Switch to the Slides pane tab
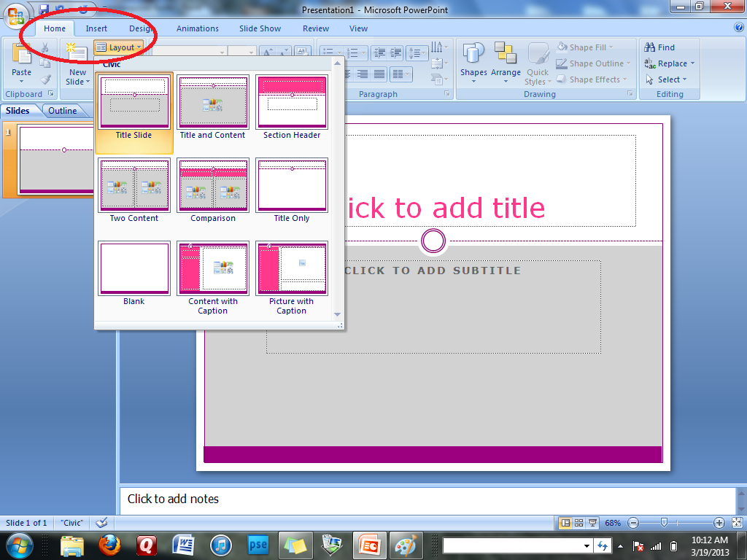Image resolution: width=747 pixels, height=560 pixels. click(x=18, y=111)
